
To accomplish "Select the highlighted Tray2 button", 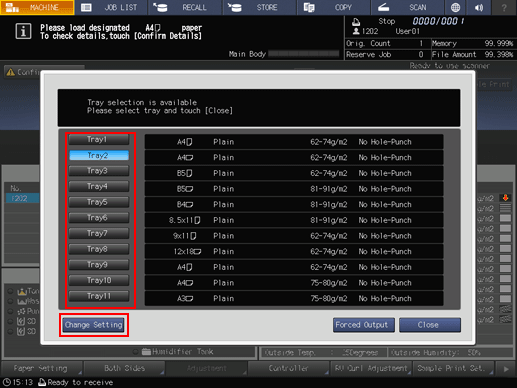I will (99, 155).
